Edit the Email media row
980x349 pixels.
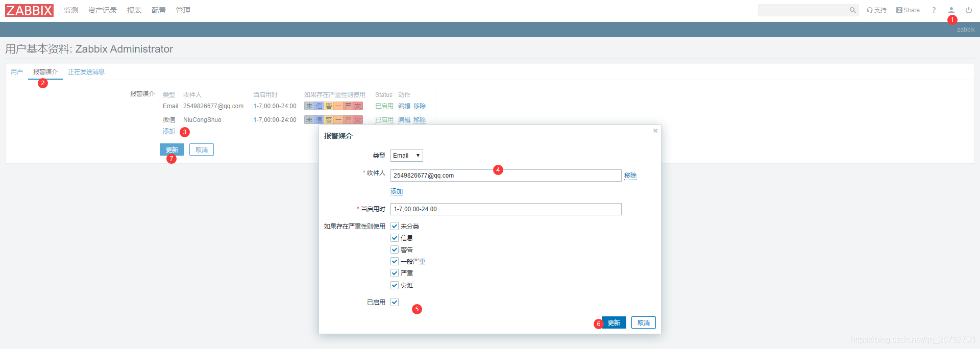404,106
